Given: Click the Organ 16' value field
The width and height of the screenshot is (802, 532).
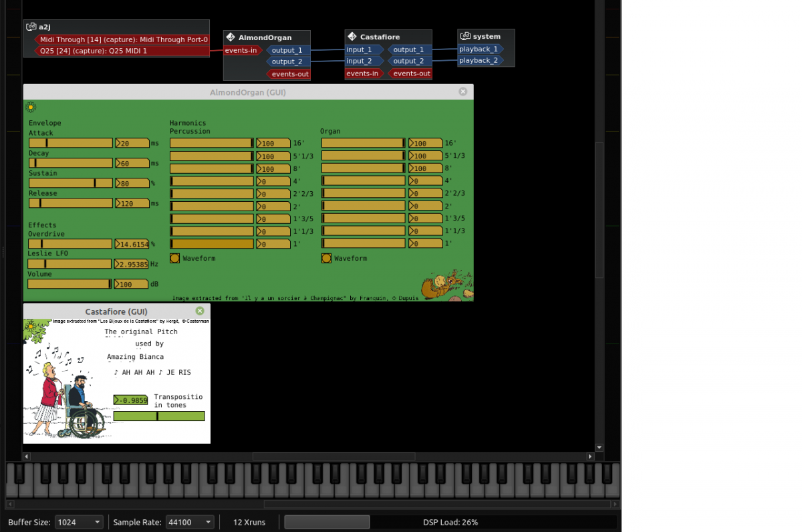Looking at the screenshot, I should (x=426, y=143).
